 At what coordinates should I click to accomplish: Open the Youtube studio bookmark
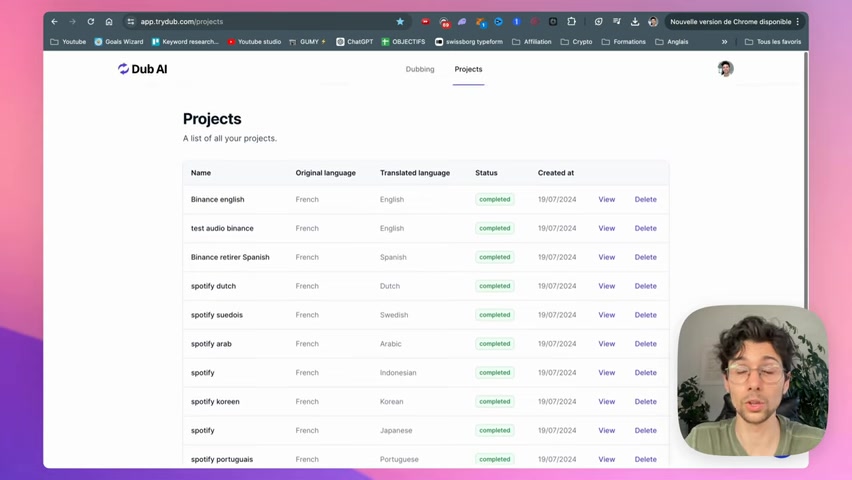click(254, 42)
